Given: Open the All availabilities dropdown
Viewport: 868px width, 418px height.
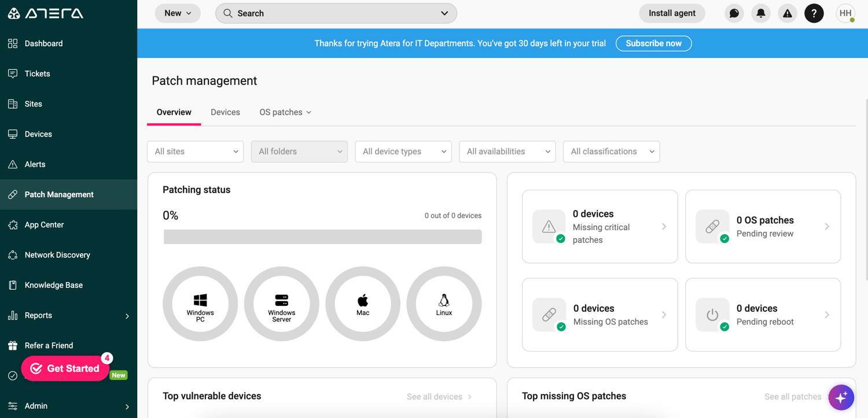Looking at the screenshot, I should pos(507,151).
